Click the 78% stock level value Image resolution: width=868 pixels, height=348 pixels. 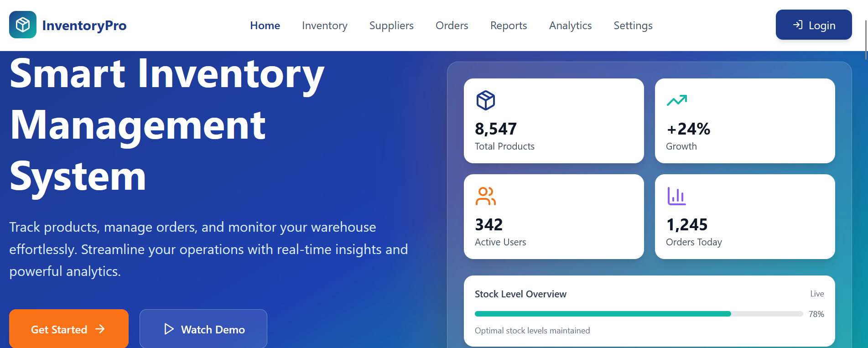pyautogui.click(x=816, y=314)
